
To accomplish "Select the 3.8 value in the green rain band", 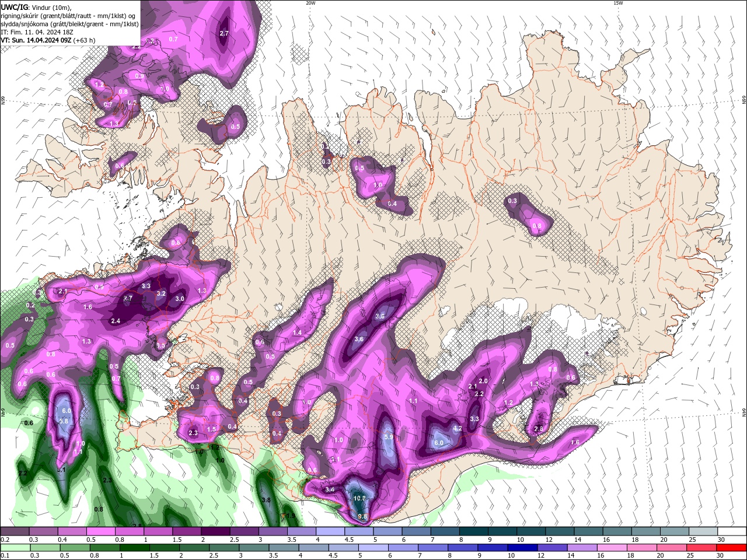I will [266, 501].
